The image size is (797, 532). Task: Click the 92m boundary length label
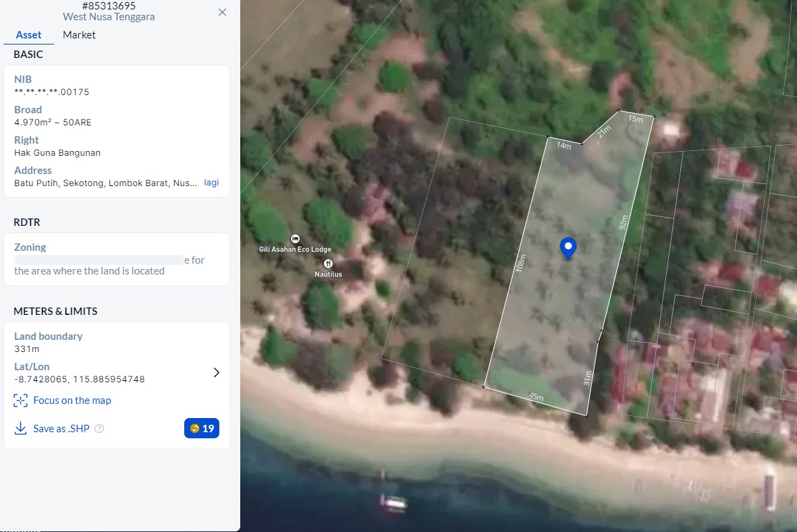tap(623, 223)
